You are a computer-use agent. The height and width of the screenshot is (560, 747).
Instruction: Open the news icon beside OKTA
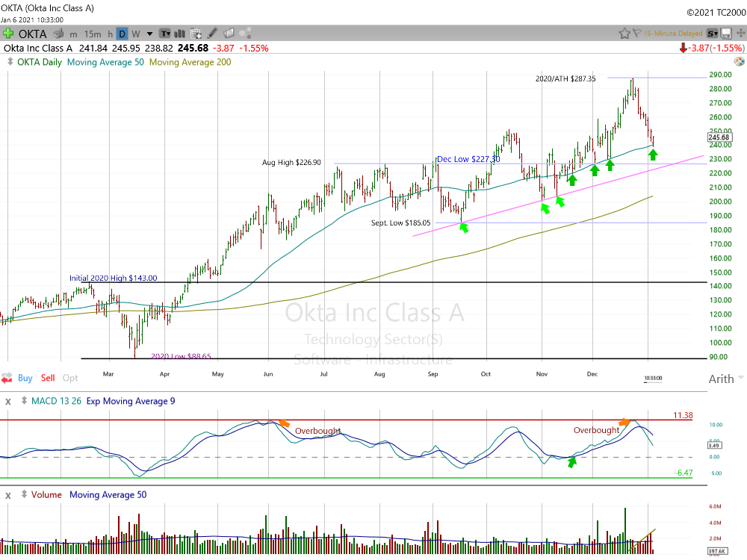click(58, 34)
